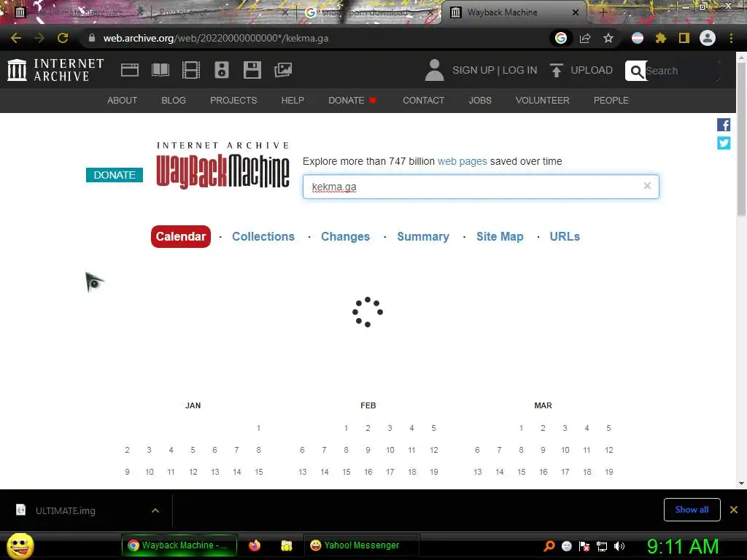Click the Google icon in address bar
Screen dimensions: 747x560
[561, 38]
